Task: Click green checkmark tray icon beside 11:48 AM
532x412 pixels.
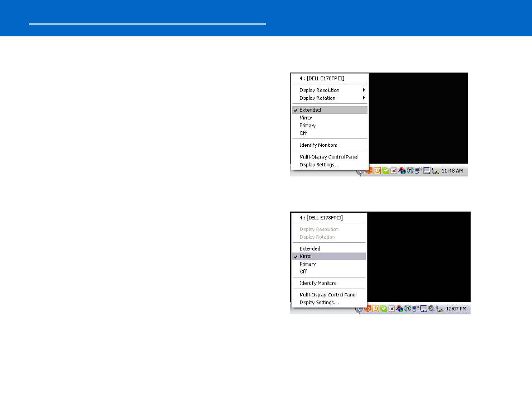Action: coord(385,170)
